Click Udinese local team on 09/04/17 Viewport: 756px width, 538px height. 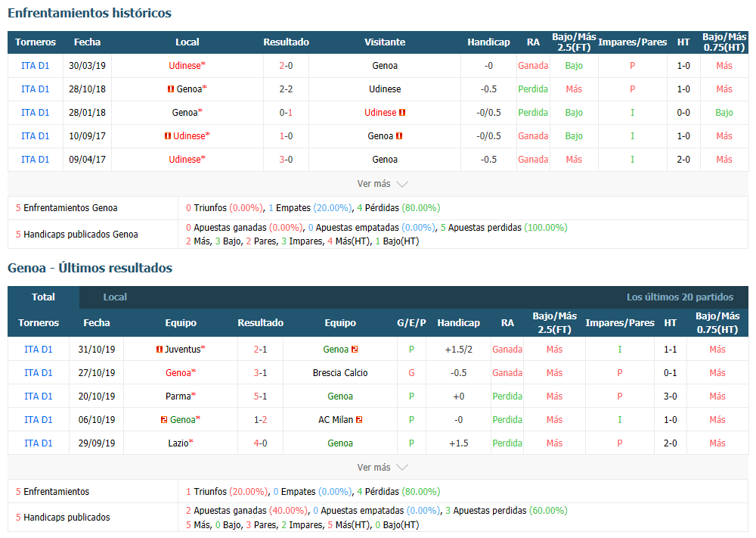click(185, 159)
